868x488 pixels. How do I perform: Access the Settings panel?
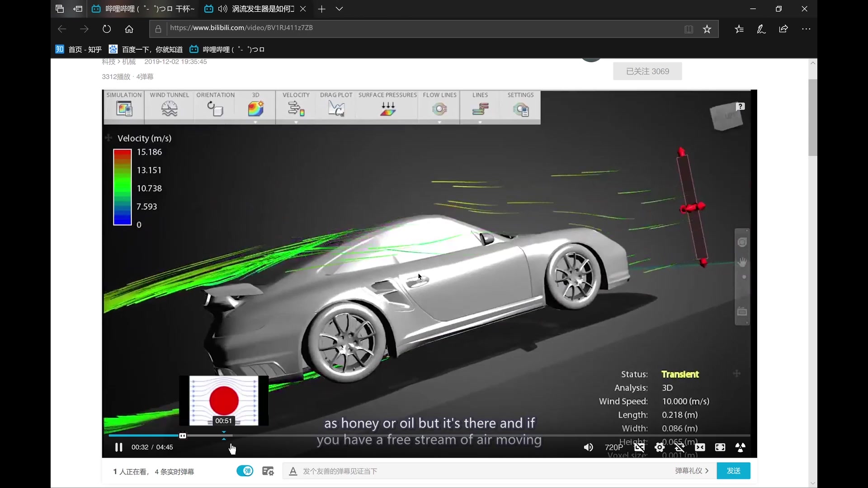[x=520, y=107]
